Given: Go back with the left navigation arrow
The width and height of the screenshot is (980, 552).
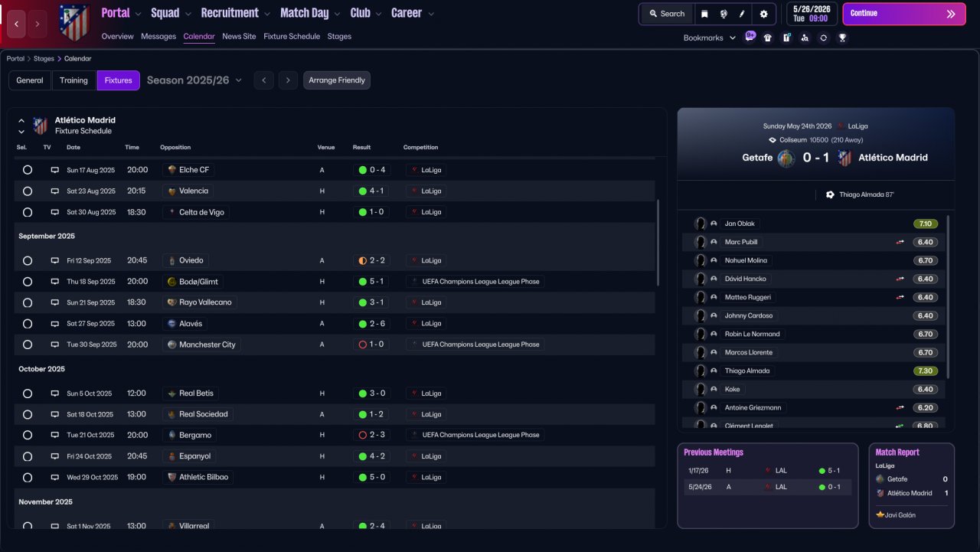Looking at the screenshot, I should pos(17,24).
